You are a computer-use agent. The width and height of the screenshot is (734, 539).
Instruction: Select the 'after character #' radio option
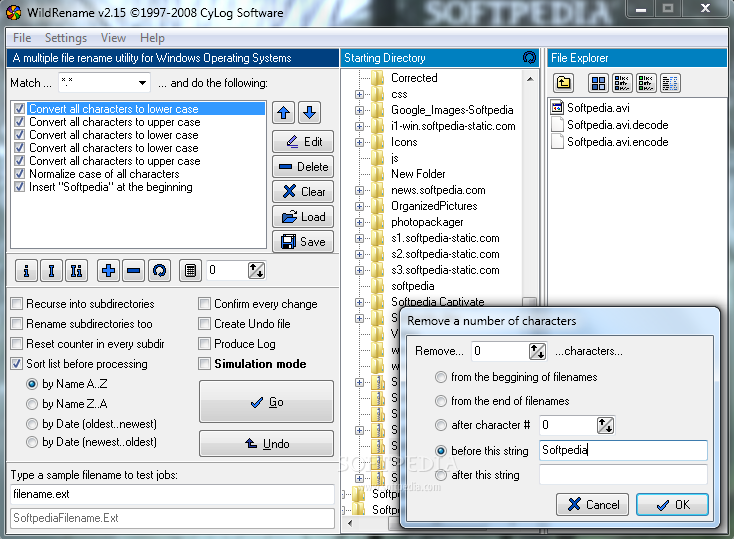point(440,425)
